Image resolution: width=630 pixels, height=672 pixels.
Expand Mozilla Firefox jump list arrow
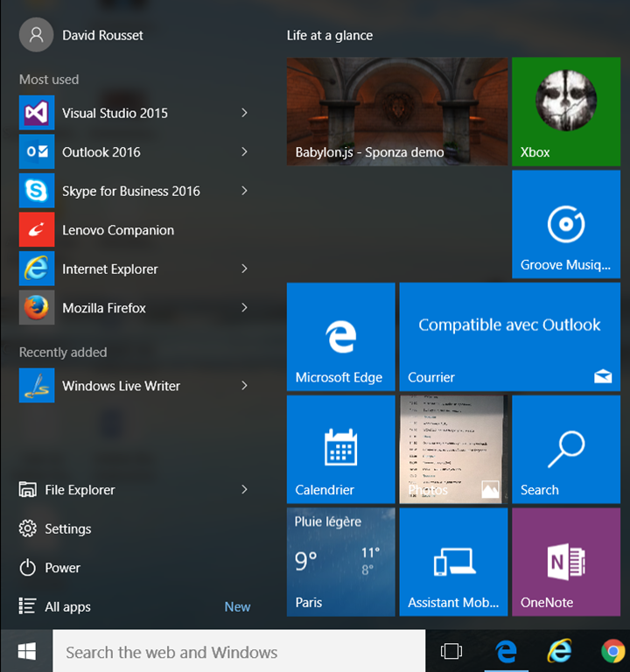click(244, 308)
